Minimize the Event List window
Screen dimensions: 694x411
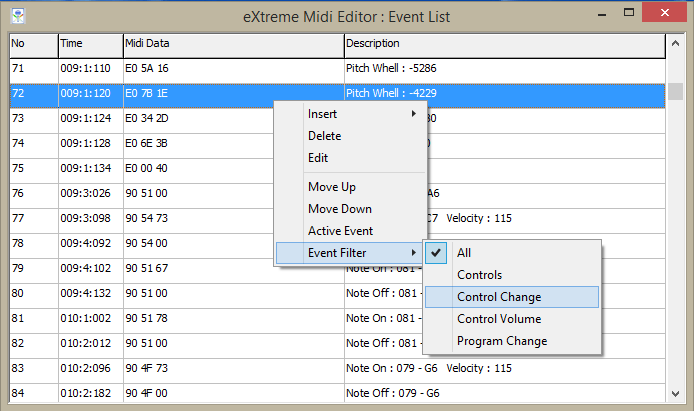tap(601, 15)
